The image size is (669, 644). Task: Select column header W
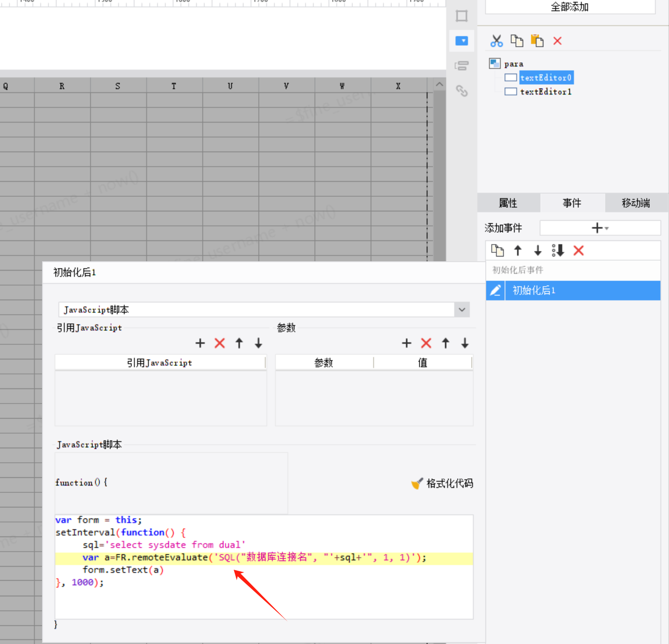tap(343, 86)
